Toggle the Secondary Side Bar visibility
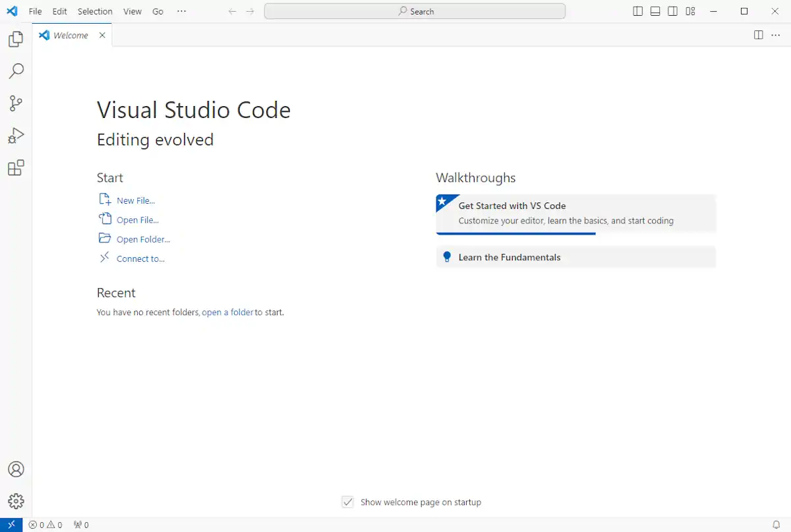Image resolution: width=791 pixels, height=532 pixels. click(672, 11)
